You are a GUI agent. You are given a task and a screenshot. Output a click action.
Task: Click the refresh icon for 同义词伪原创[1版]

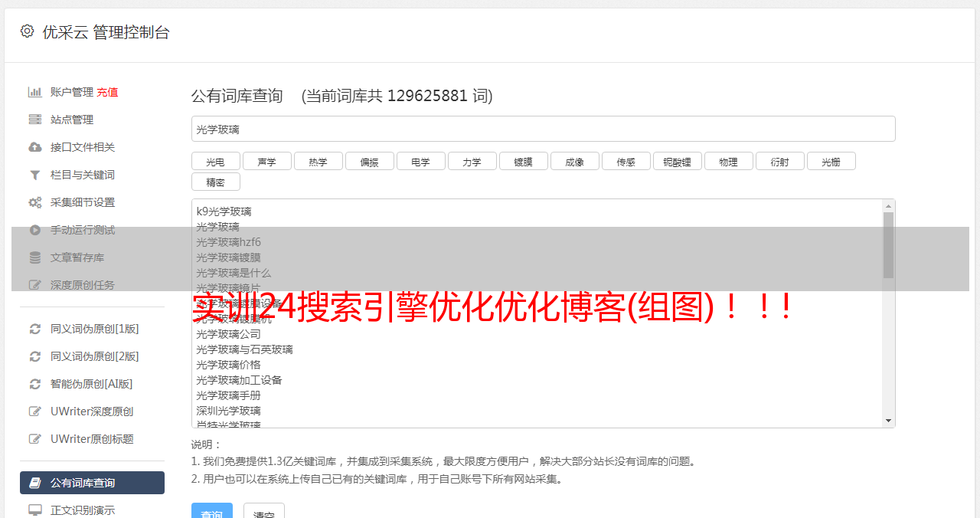click(35, 329)
